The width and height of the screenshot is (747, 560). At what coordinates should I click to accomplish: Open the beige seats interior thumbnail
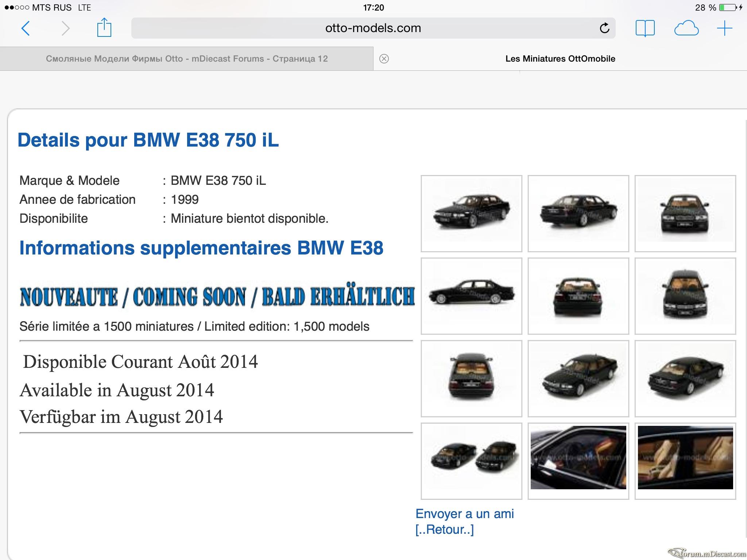tap(685, 461)
